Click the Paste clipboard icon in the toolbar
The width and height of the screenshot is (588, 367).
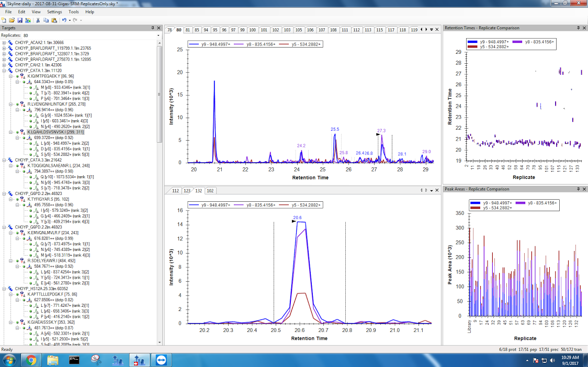[54, 20]
